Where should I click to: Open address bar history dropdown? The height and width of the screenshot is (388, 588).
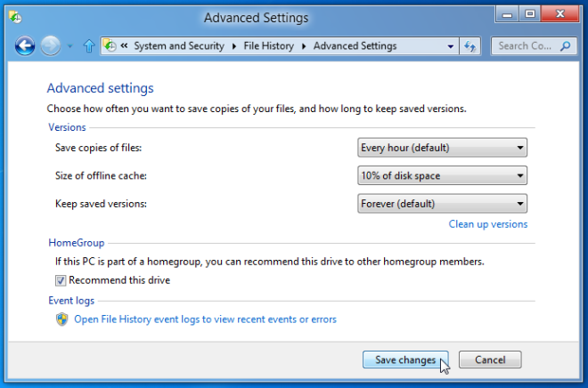click(x=451, y=46)
